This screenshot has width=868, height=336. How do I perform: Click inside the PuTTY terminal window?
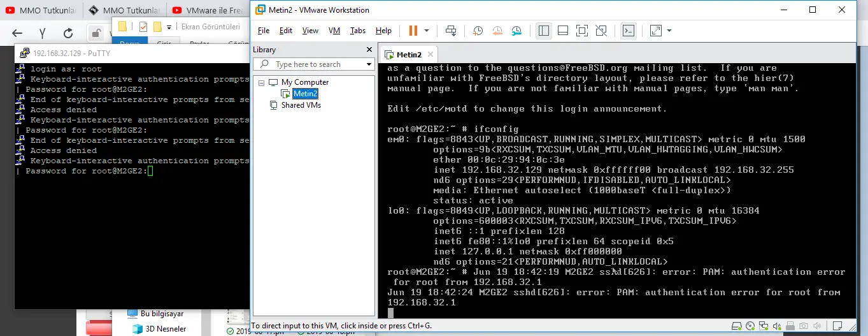[132, 185]
